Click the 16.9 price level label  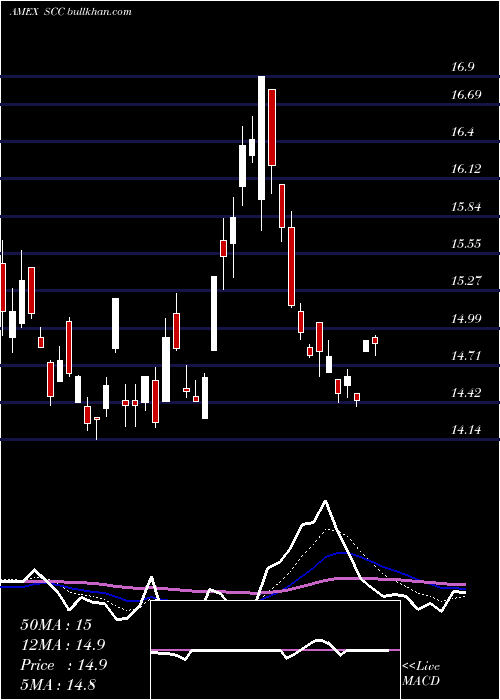coord(462,67)
